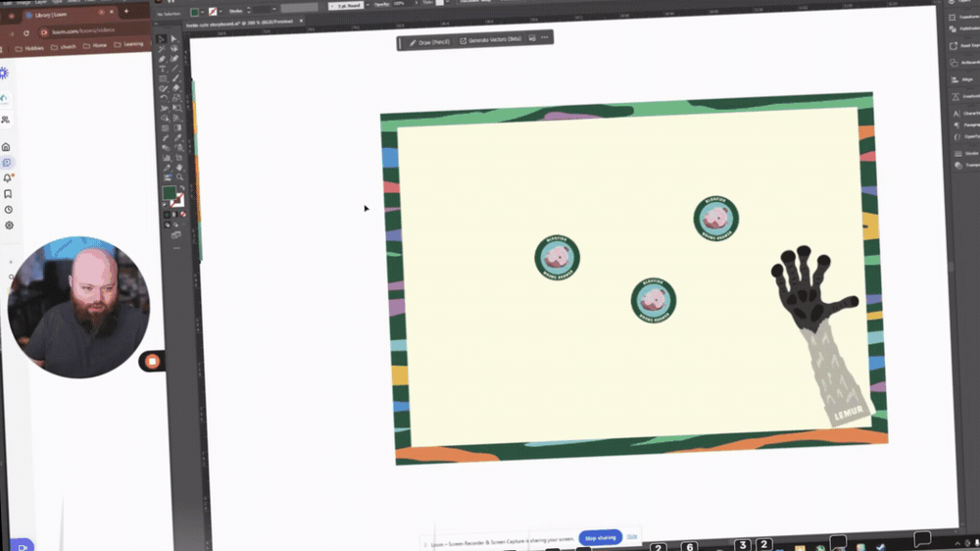The width and height of the screenshot is (980, 551).
Task: Select the Gradient tool
Action: tap(178, 127)
